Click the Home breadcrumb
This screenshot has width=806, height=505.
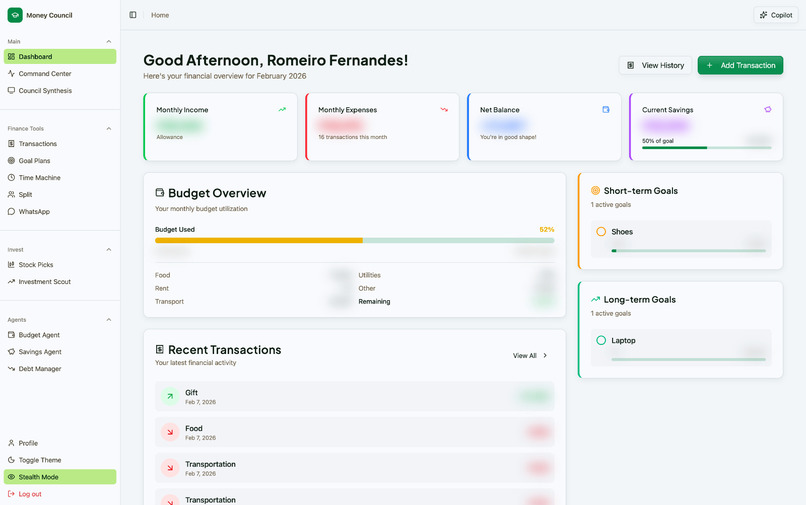point(160,15)
